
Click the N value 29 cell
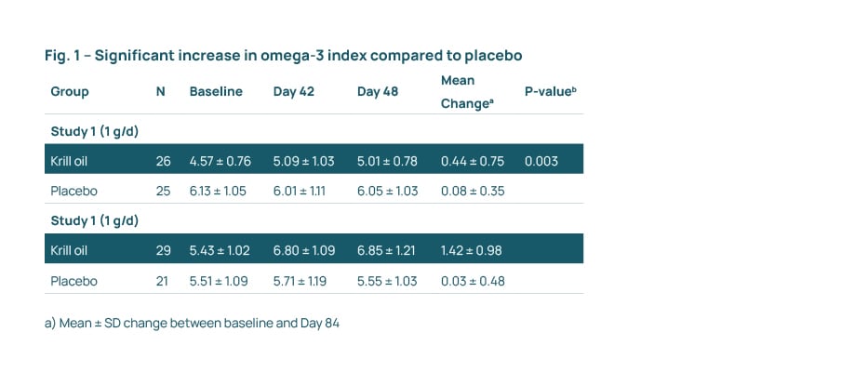pyautogui.click(x=164, y=250)
